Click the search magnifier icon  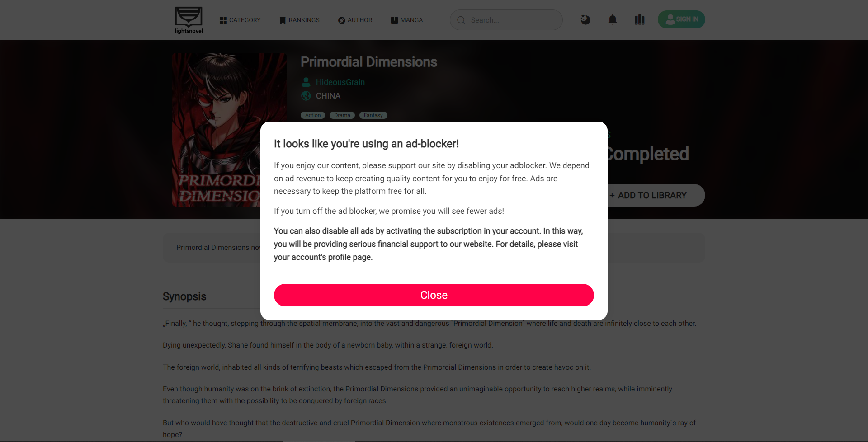point(461,20)
